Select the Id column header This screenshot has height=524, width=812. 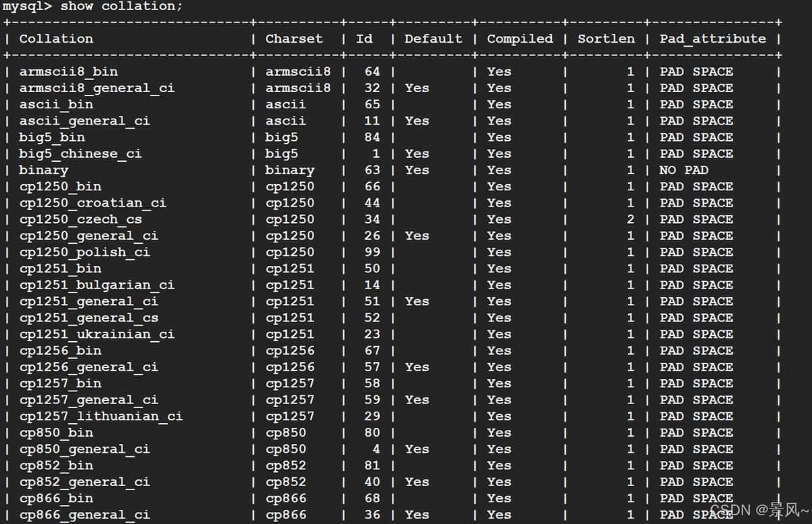tap(365, 39)
